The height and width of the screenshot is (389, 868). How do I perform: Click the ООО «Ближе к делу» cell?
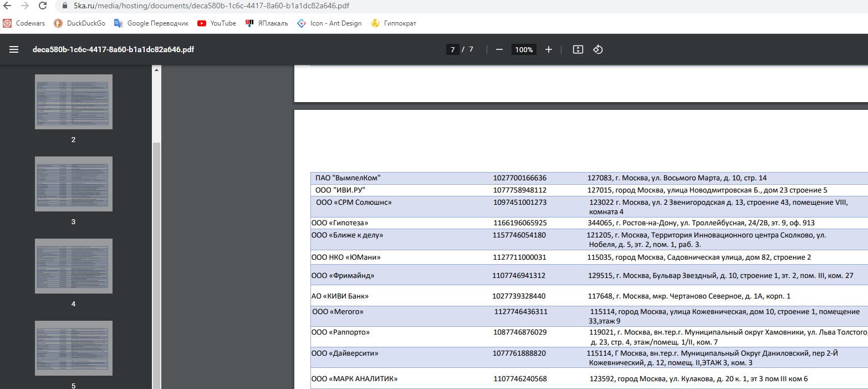tap(347, 235)
